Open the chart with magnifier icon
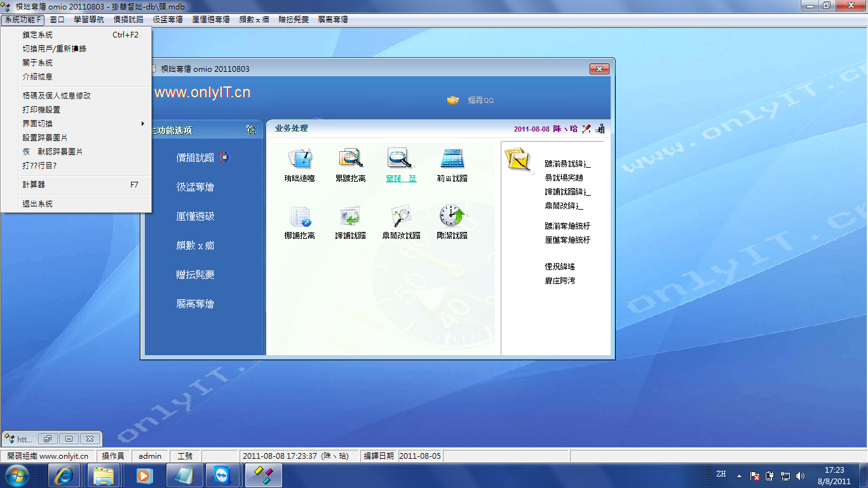 401,217
